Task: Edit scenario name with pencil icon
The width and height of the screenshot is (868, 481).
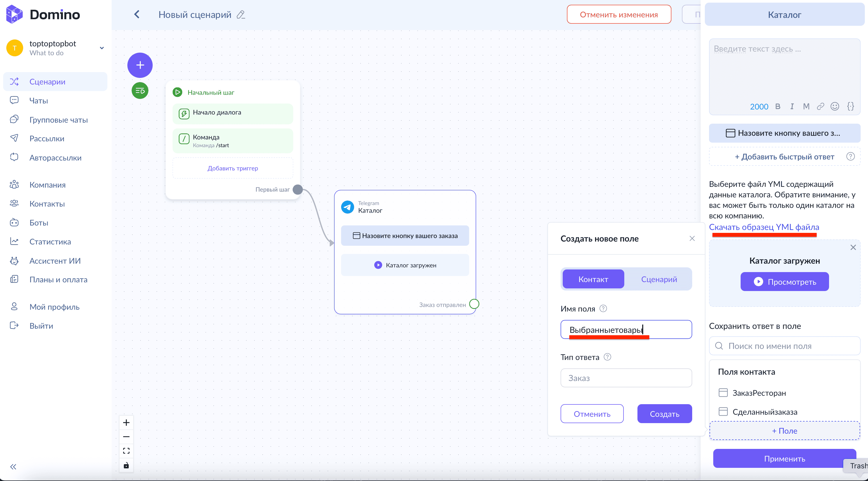Action: [241, 14]
